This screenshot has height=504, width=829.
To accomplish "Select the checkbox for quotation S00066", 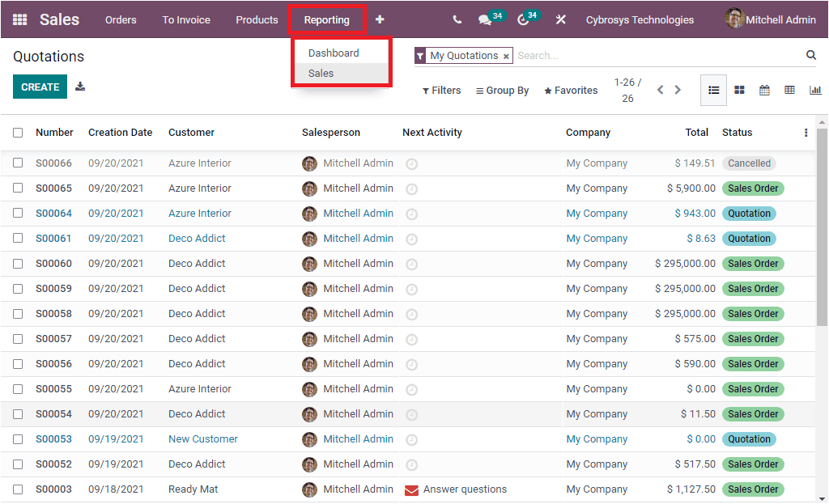I will [x=18, y=163].
